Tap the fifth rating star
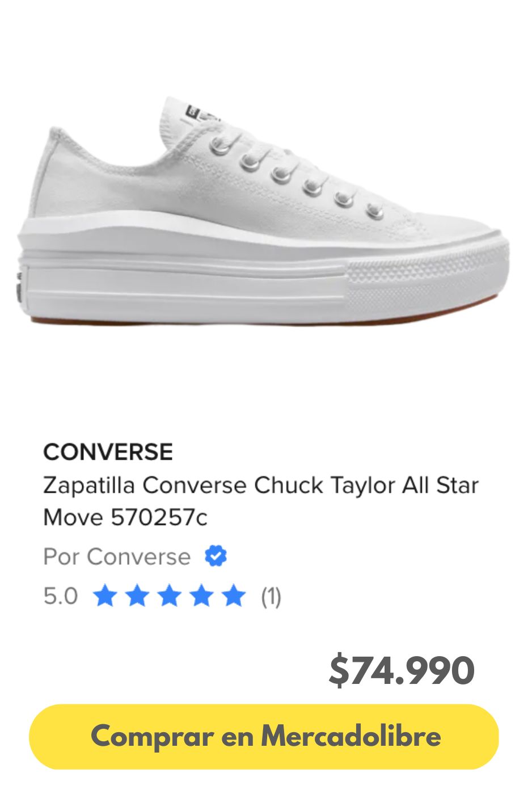 [x=234, y=597]
